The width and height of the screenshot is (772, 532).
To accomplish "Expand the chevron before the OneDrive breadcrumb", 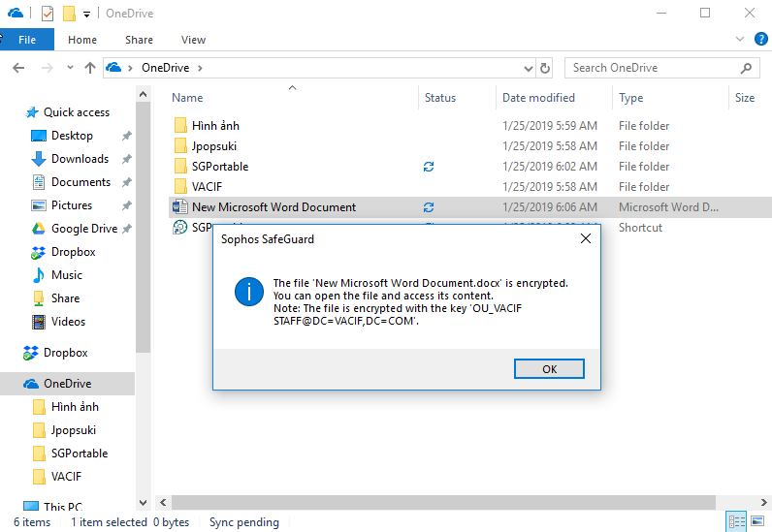I will point(130,68).
